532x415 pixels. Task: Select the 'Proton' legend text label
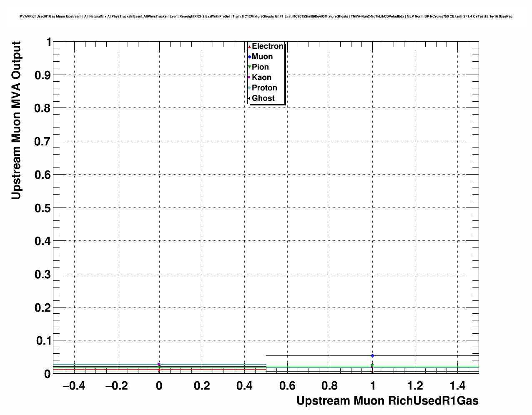tap(264, 88)
